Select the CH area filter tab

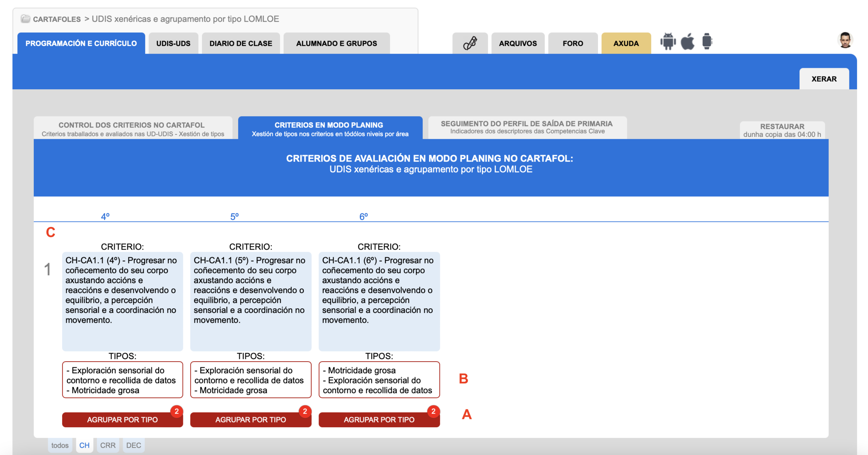[84, 445]
